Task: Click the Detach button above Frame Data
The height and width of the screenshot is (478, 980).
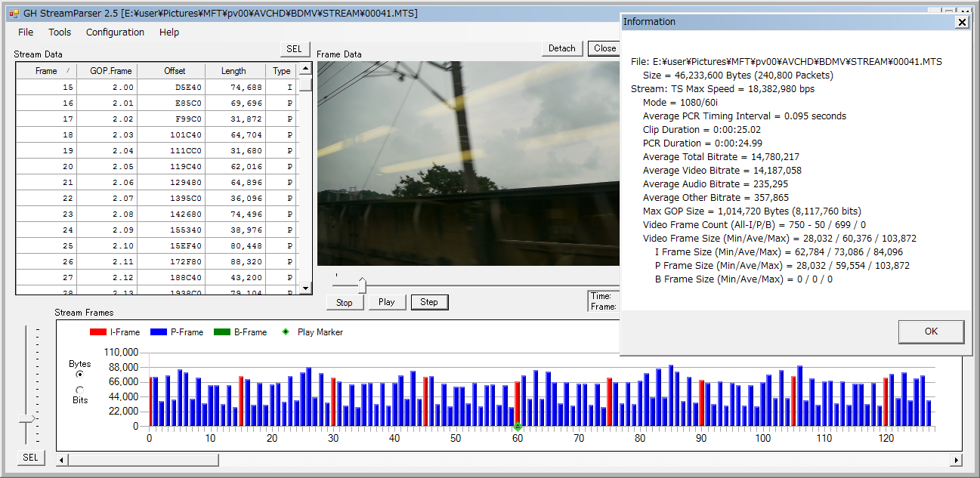Action: point(561,48)
